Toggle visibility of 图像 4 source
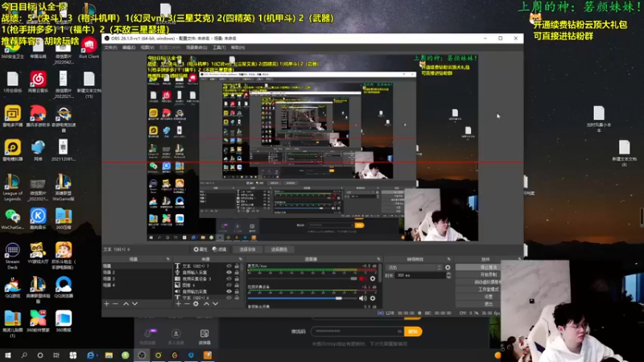The width and height of the screenshot is (644, 362). point(229,285)
